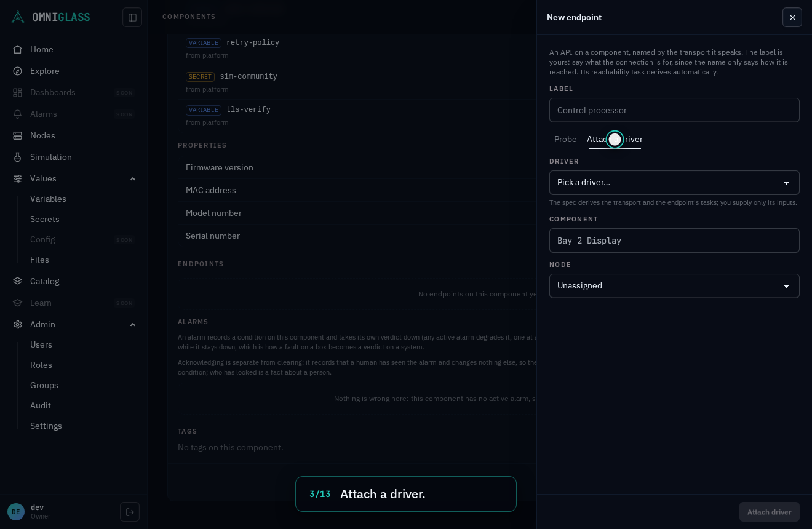This screenshot has width=812, height=529.
Task: Click the Learn graduation cap icon
Action: [x=18, y=303]
